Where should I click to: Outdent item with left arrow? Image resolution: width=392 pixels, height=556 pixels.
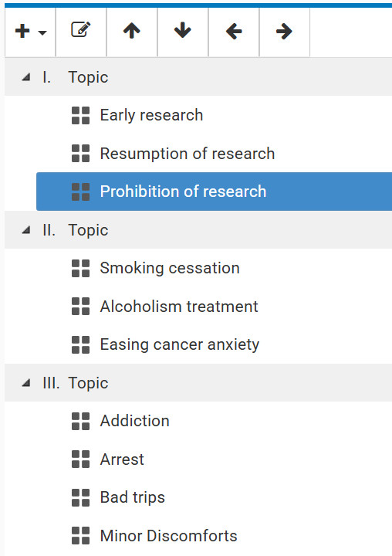234,32
